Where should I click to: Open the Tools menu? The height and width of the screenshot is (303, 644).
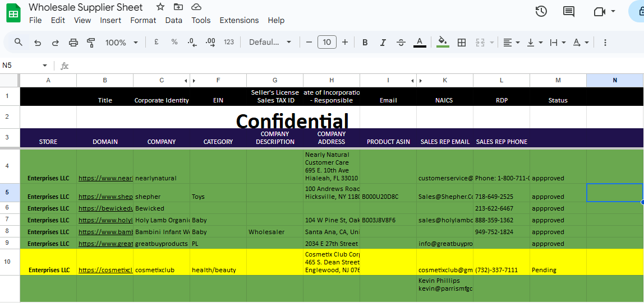coord(201,20)
